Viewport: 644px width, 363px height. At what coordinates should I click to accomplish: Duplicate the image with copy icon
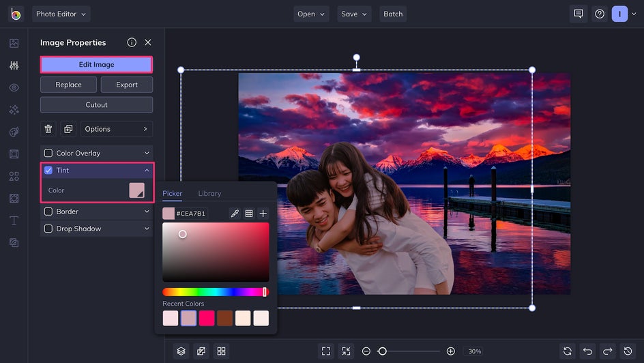[68, 129]
